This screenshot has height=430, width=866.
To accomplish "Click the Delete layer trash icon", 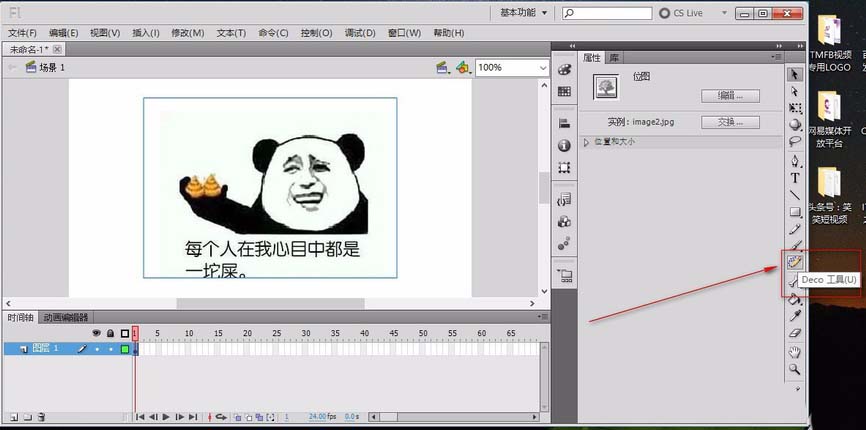I will coord(41,417).
